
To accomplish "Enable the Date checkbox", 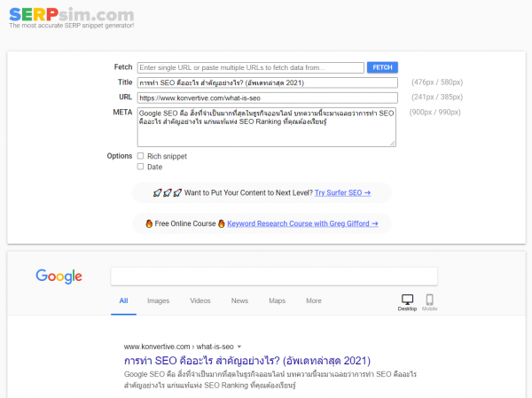I will [x=140, y=167].
